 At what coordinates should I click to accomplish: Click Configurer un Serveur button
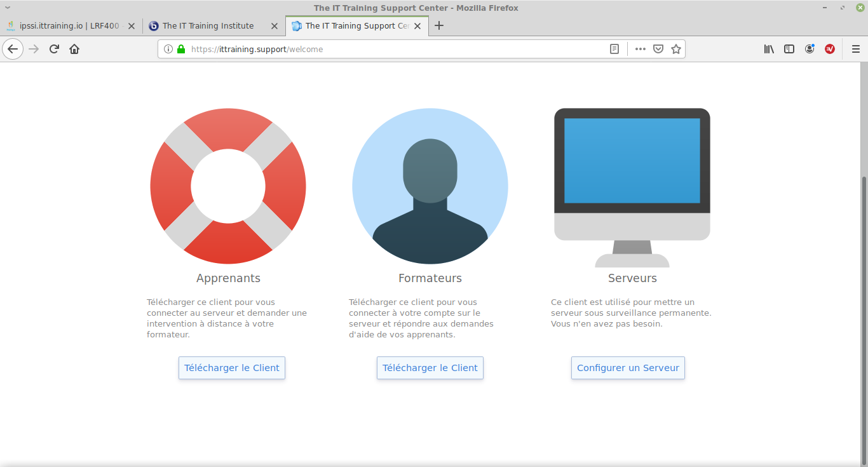tap(628, 368)
